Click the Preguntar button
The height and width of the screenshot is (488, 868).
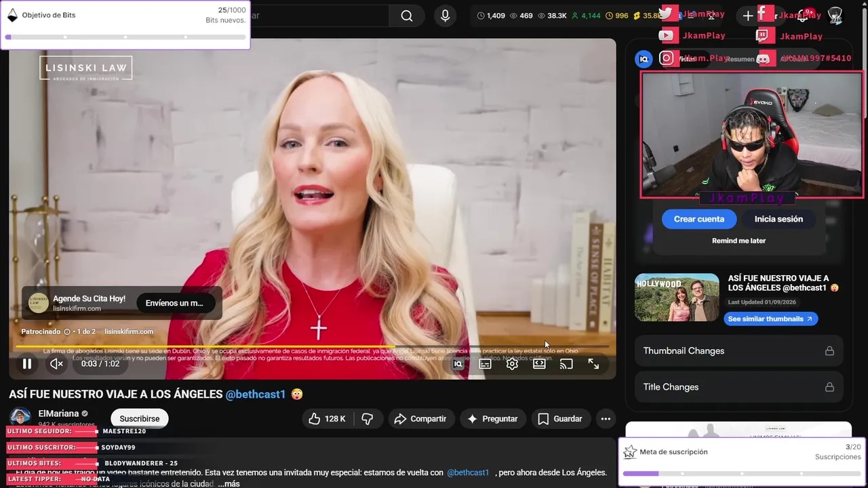click(493, 419)
